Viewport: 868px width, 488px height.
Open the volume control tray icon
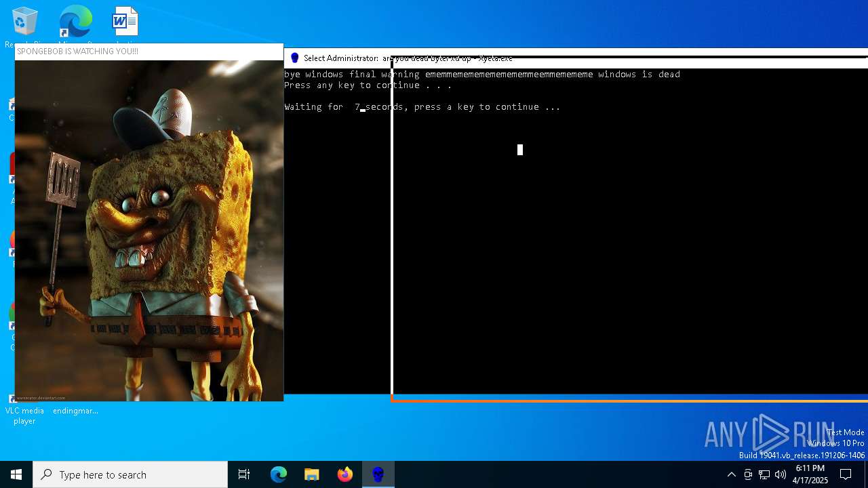coord(781,474)
